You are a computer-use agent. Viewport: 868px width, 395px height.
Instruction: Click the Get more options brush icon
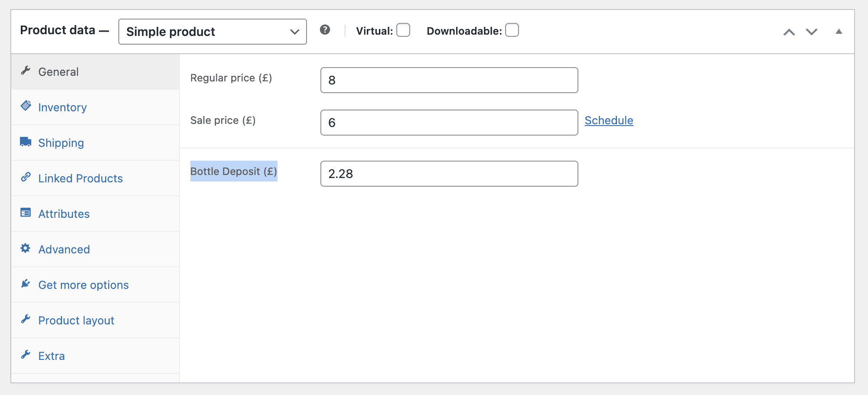coord(26,284)
